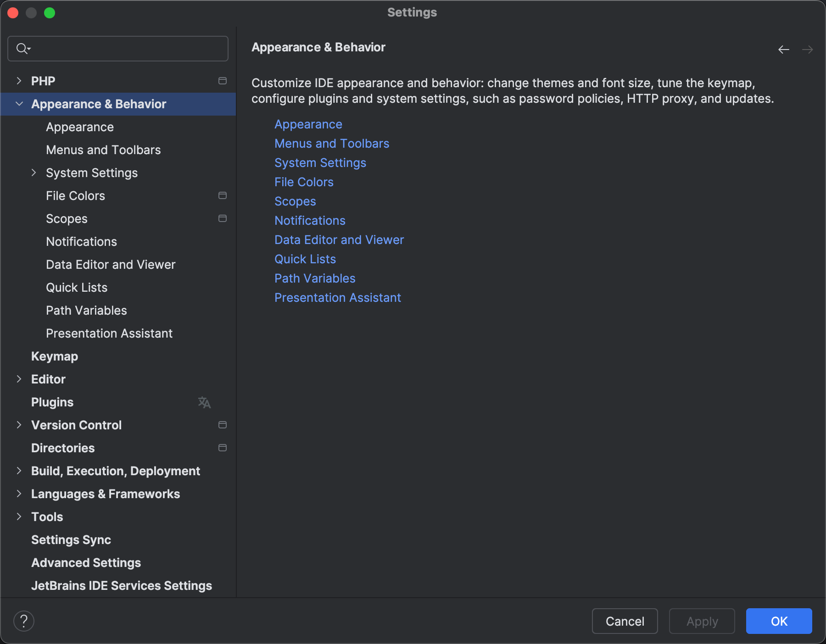Click the modified-settings icon beside Directories
Image resolution: width=826 pixels, height=644 pixels.
(223, 448)
